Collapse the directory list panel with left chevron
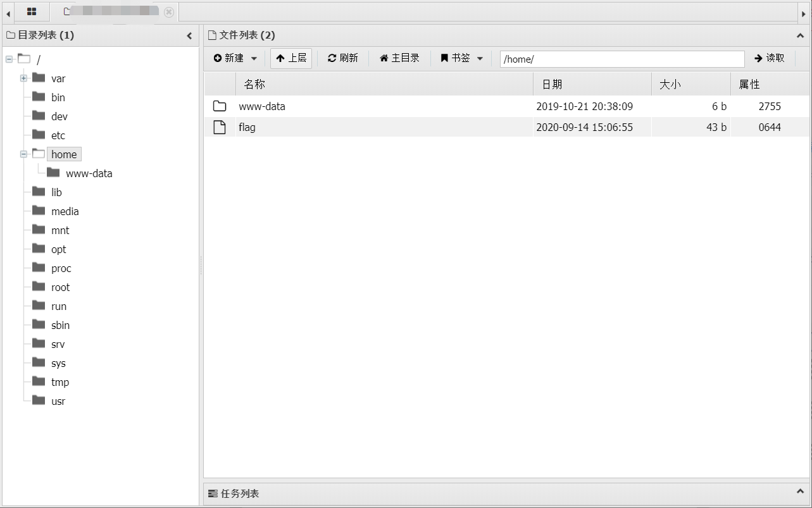This screenshot has height=508, width=812. 189,35
